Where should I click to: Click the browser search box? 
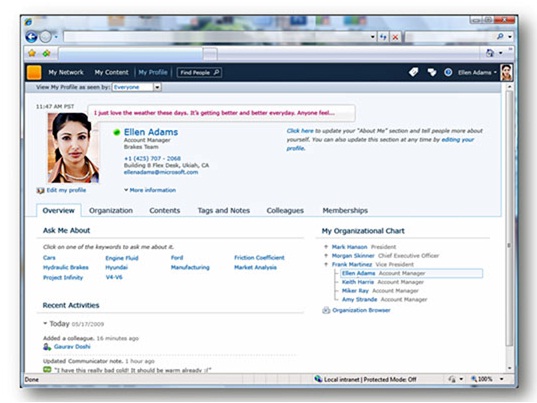pyautogui.click(x=449, y=37)
